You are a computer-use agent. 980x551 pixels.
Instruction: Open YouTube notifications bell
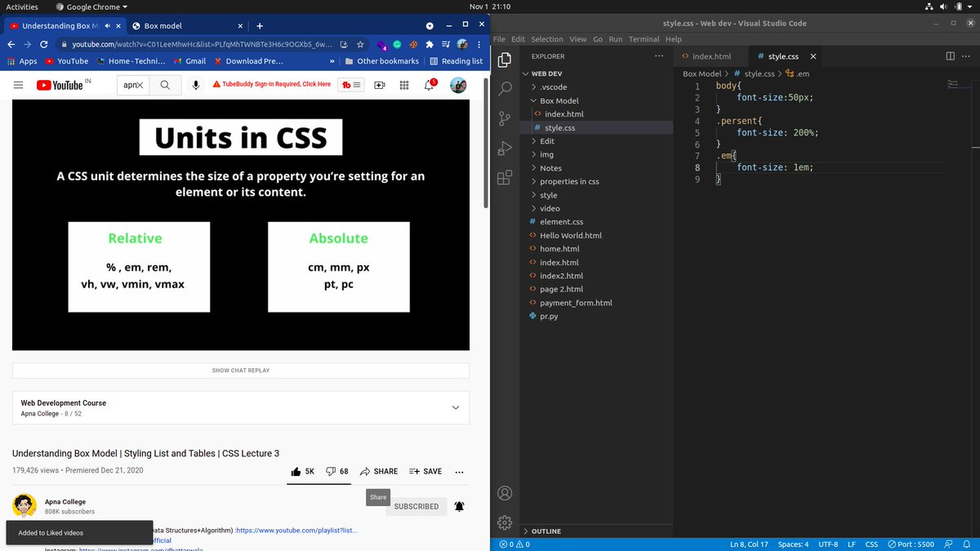tap(430, 85)
